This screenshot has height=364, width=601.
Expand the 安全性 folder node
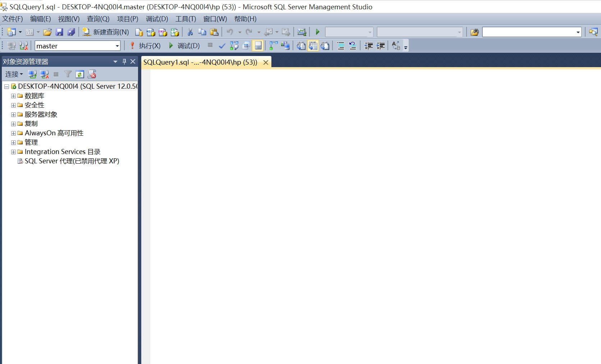13,105
